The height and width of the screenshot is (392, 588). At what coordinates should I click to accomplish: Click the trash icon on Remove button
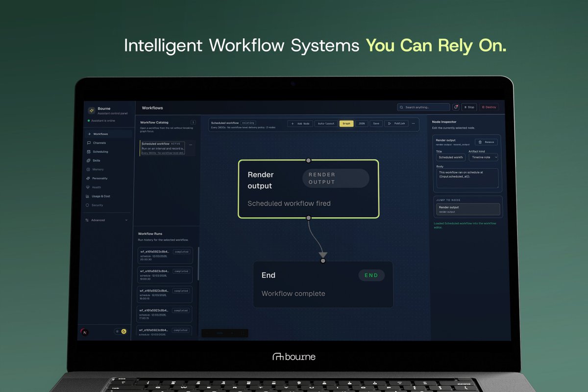point(481,142)
